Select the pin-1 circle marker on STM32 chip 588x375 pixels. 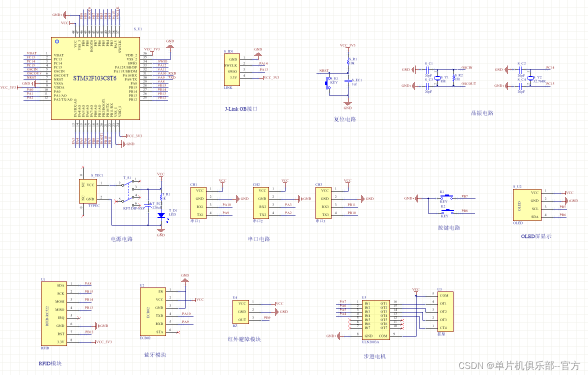click(x=57, y=41)
